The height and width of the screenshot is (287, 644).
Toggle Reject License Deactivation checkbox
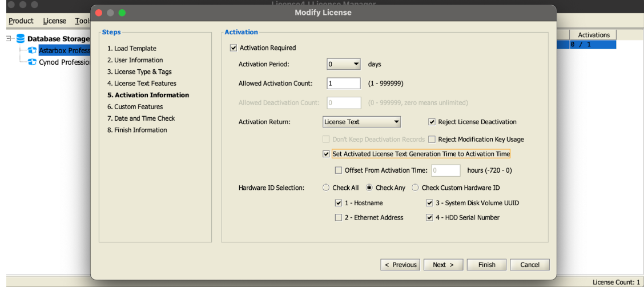click(432, 122)
